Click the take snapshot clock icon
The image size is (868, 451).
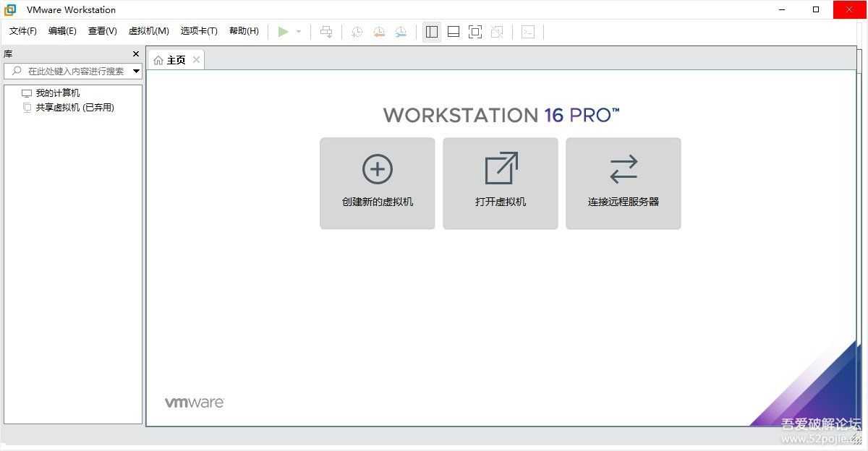(x=357, y=32)
